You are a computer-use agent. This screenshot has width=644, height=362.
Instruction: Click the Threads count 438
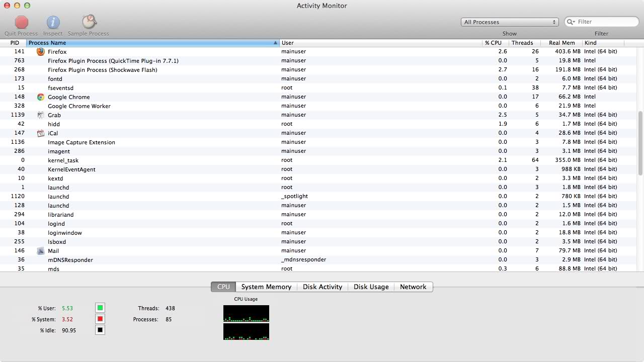(x=170, y=308)
